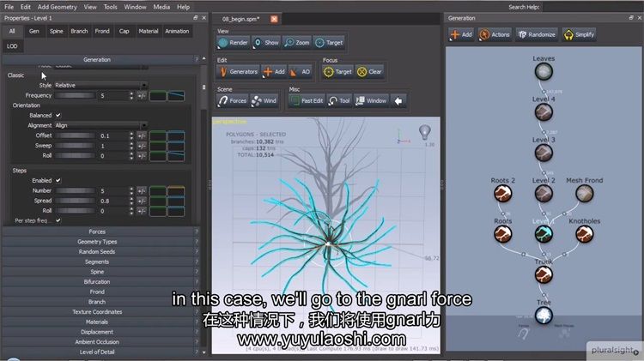Open the File menu
This screenshot has width=644, height=361.
pos(9,7)
